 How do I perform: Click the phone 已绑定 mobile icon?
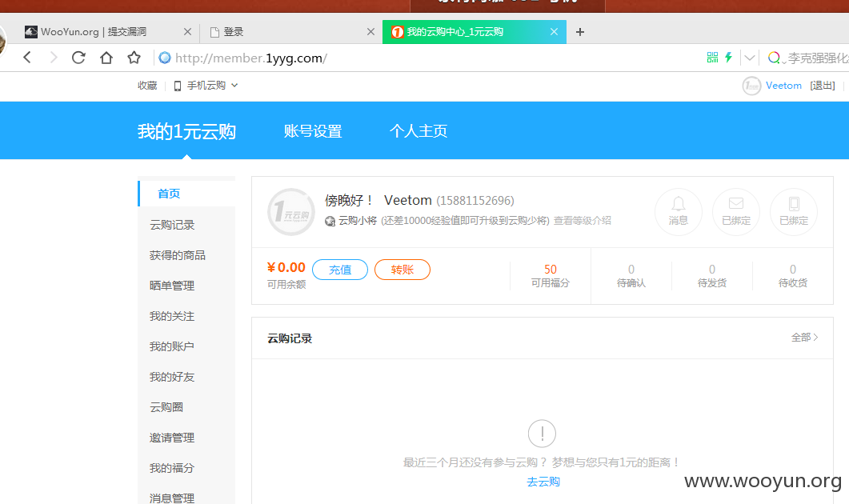pos(794,212)
